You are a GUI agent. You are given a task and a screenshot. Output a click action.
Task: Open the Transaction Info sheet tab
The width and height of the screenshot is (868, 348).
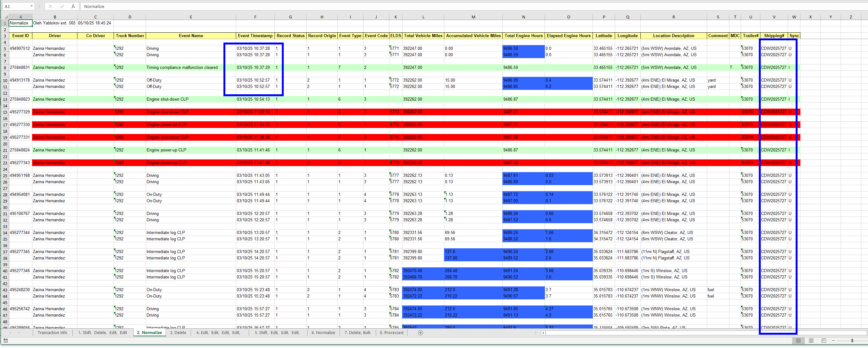tap(52, 333)
